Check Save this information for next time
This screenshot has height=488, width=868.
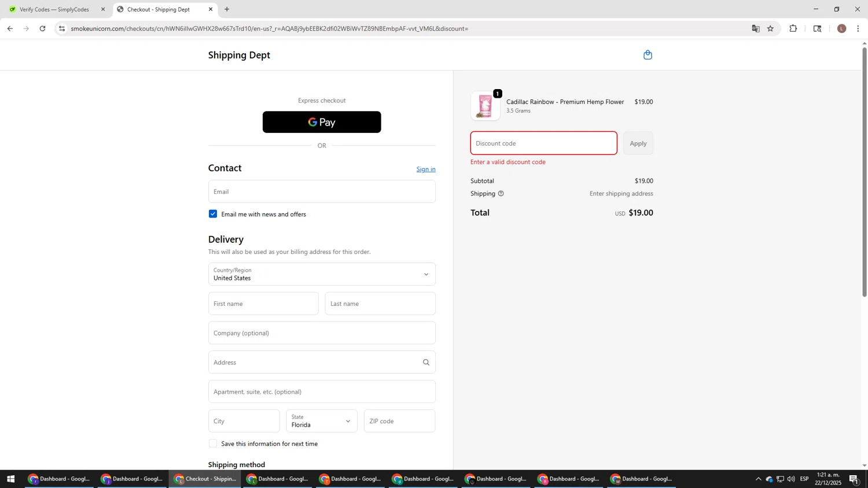[x=213, y=443]
